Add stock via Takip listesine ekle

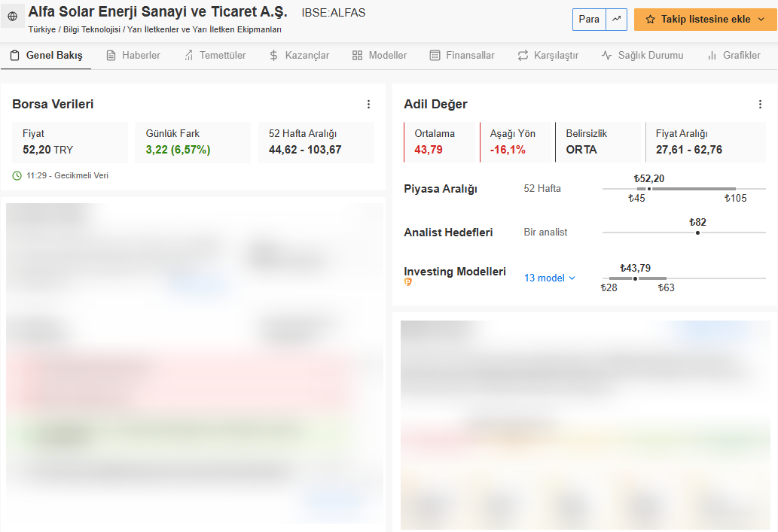pos(705,20)
